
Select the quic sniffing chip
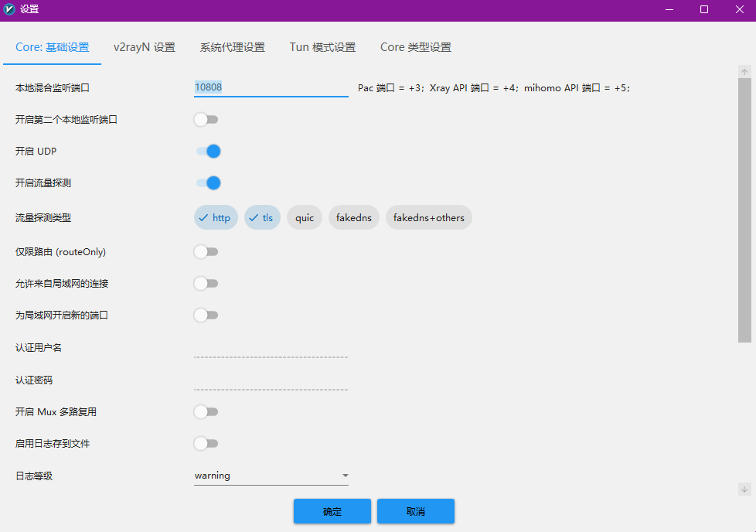click(305, 217)
